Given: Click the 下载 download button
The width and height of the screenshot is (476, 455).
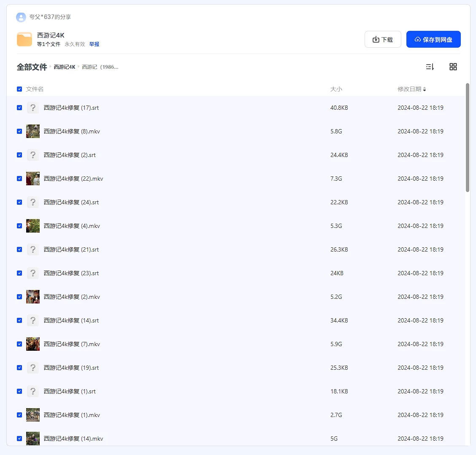Looking at the screenshot, I should (383, 39).
